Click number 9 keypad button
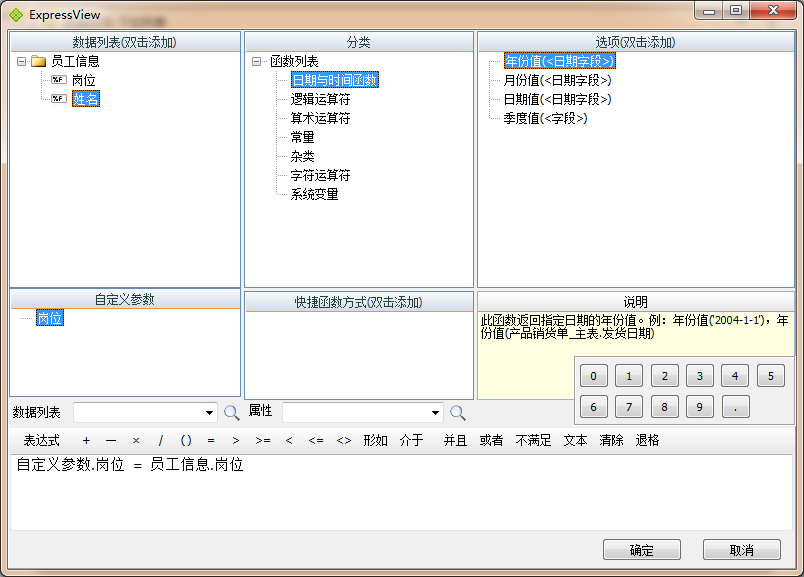Screen dimensions: 804x577 click(700, 407)
